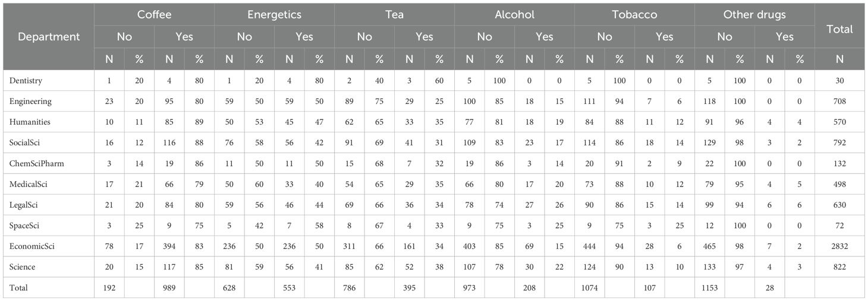Click the Energetics header cell
This screenshot has height=301, width=868.
(274, 14)
